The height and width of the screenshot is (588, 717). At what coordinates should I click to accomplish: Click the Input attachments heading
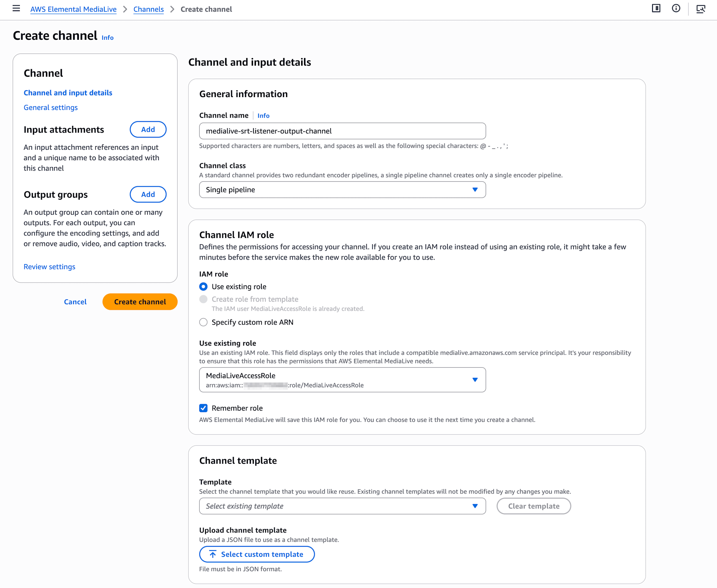64,129
